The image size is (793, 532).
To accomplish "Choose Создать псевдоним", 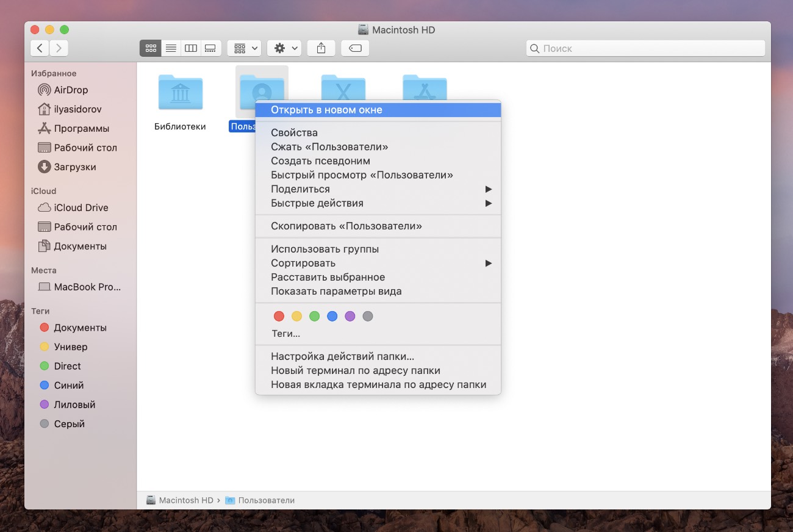I will click(378, 161).
